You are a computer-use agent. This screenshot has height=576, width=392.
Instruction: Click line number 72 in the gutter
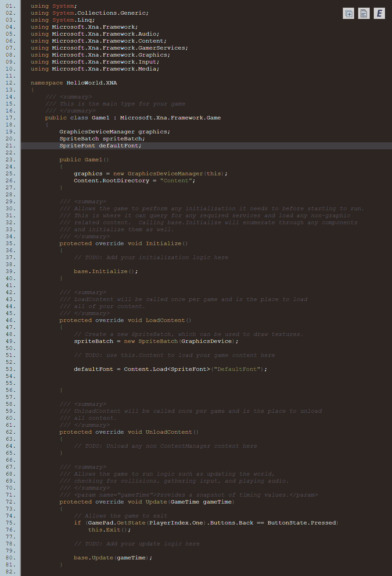[10, 502]
